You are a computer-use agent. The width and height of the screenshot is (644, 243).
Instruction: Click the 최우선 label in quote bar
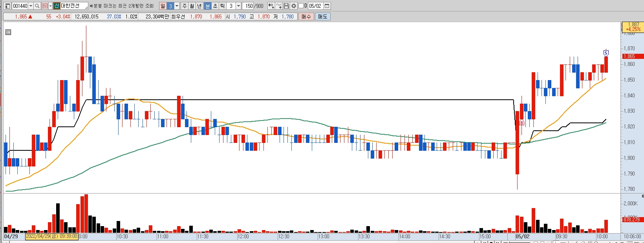pyautogui.click(x=178, y=16)
